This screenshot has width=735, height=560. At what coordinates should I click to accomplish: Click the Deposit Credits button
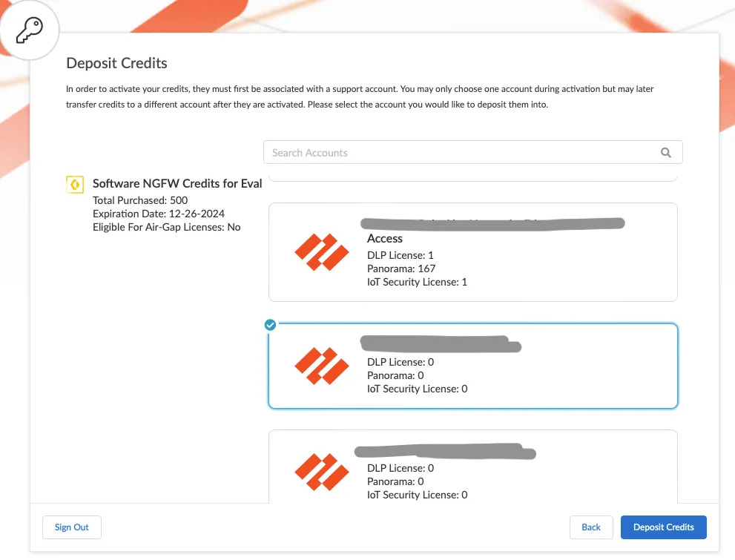click(663, 527)
